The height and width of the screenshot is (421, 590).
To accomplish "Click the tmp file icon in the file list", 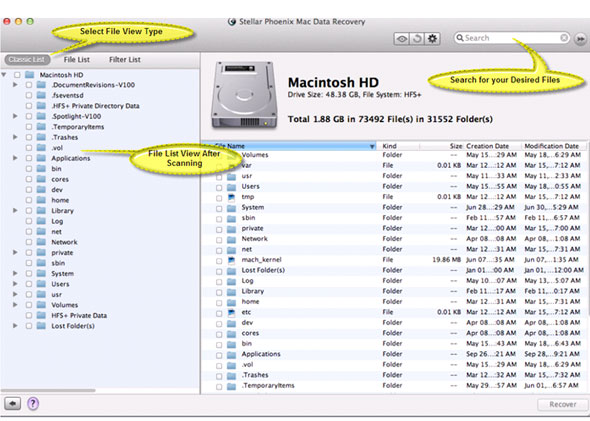I will [x=231, y=197].
